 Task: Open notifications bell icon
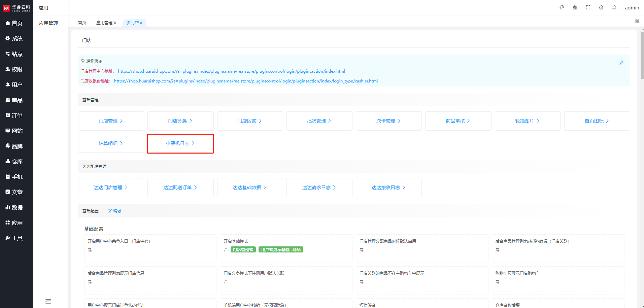(614, 7)
